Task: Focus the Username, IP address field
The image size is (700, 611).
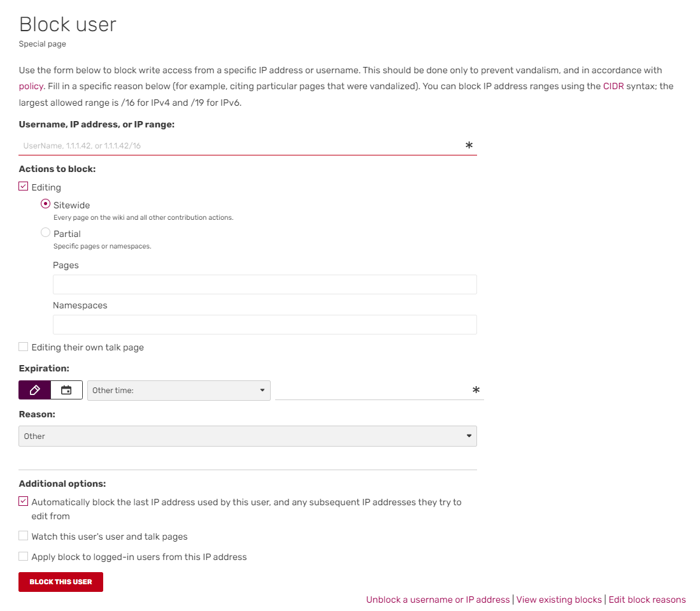Action: tap(242, 146)
